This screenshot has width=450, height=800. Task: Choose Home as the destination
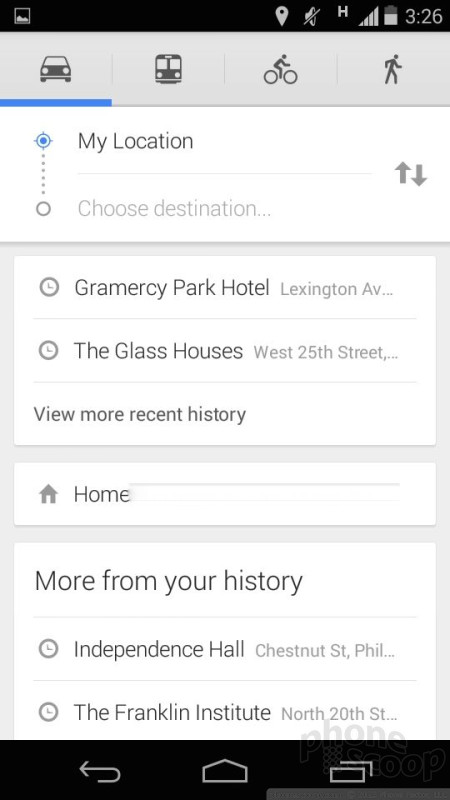click(x=224, y=494)
